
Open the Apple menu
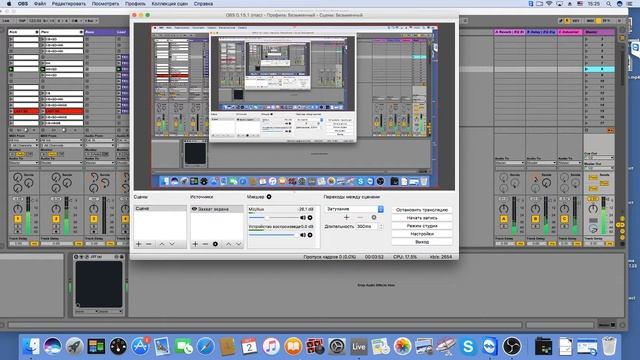tap(9, 4)
